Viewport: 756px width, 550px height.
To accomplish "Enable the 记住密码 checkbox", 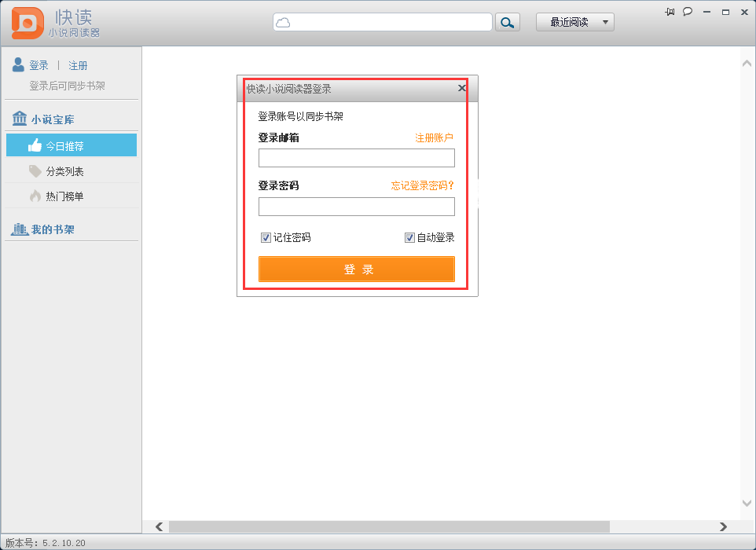I will click(266, 236).
